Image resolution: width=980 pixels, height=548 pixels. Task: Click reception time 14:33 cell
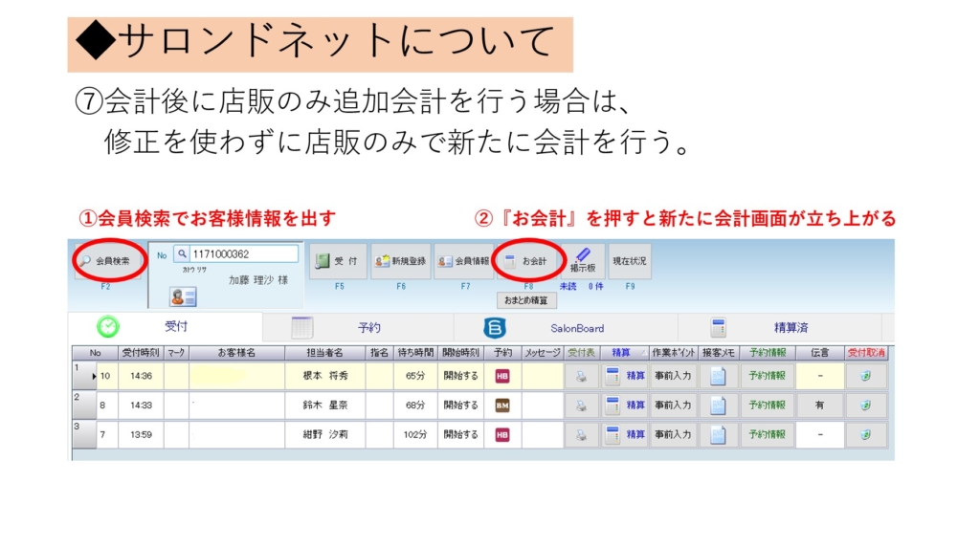click(x=141, y=406)
